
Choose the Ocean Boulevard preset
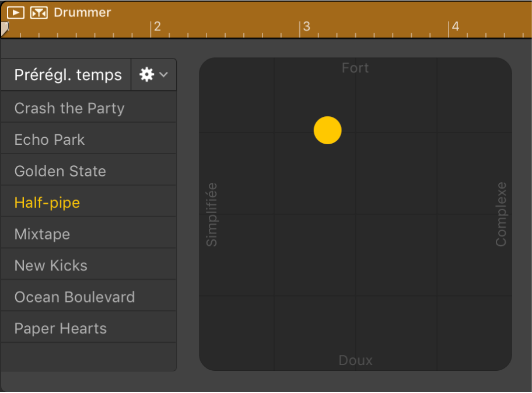pos(75,297)
